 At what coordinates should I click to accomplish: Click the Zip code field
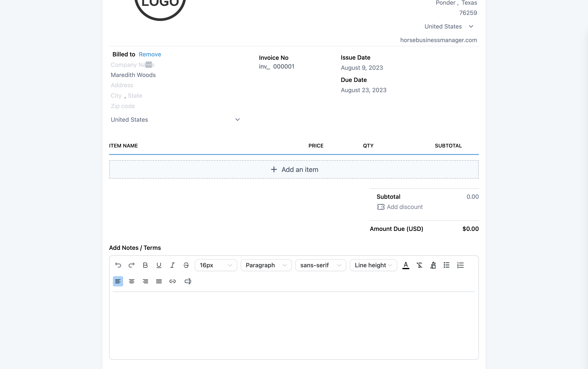pos(122,106)
